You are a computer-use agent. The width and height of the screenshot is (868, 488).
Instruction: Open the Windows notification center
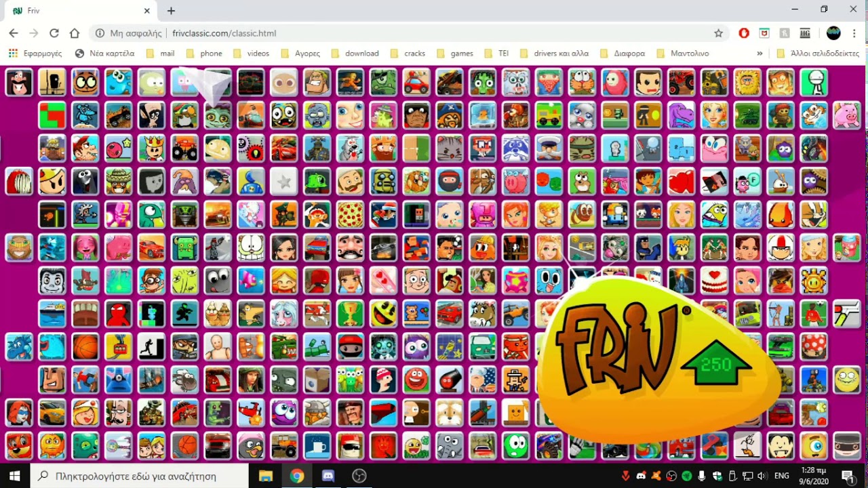pyautogui.click(x=848, y=476)
